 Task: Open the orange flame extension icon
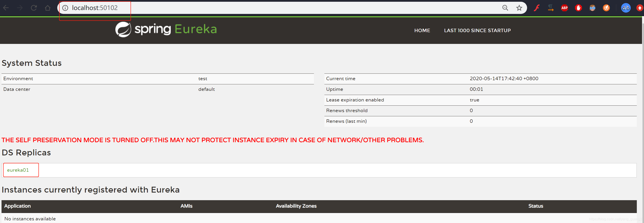[x=606, y=8]
